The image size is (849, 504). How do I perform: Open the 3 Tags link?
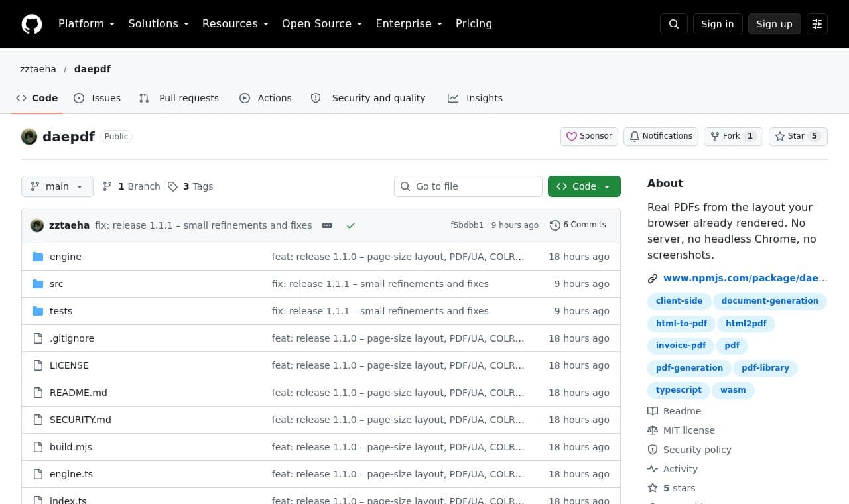click(x=190, y=186)
